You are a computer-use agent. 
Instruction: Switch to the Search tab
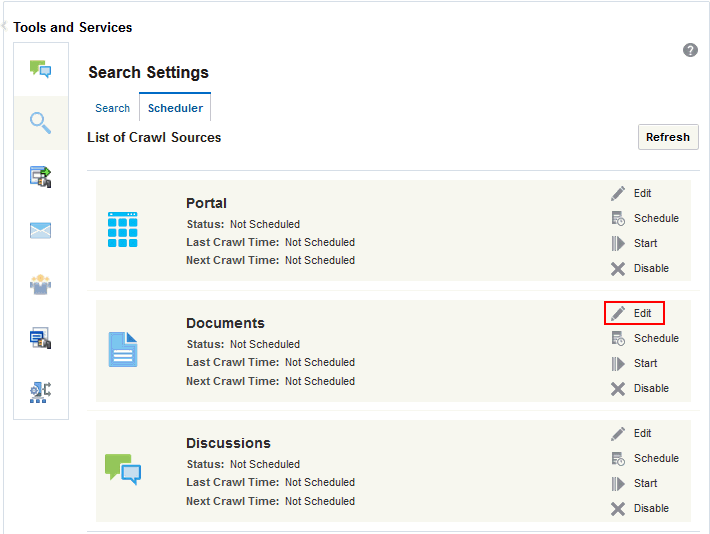coord(112,108)
